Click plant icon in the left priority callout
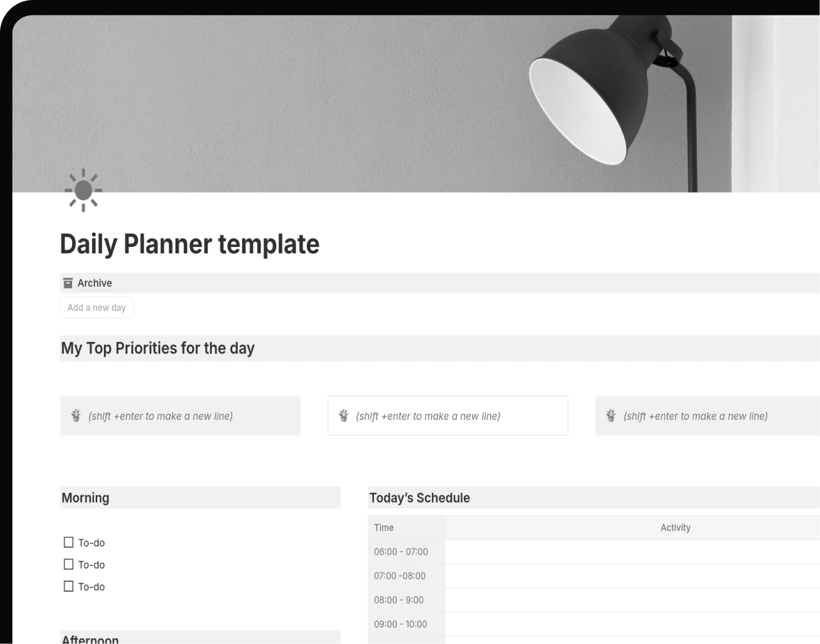 pyautogui.click(x=76, y=416)
